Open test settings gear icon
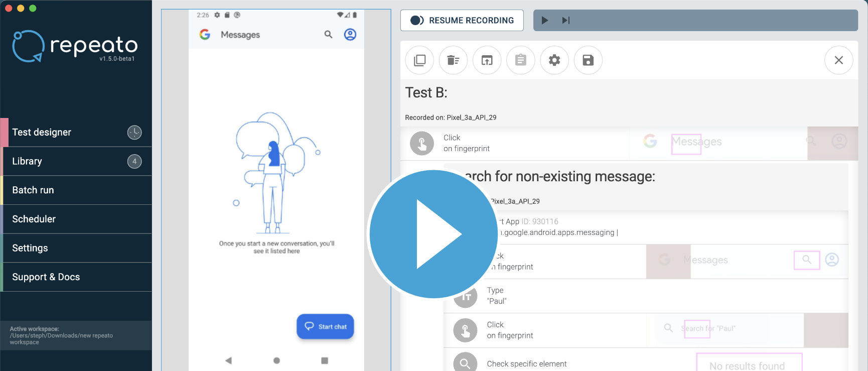The height and width of the screenshot is (371, 868). pos(554,60)
